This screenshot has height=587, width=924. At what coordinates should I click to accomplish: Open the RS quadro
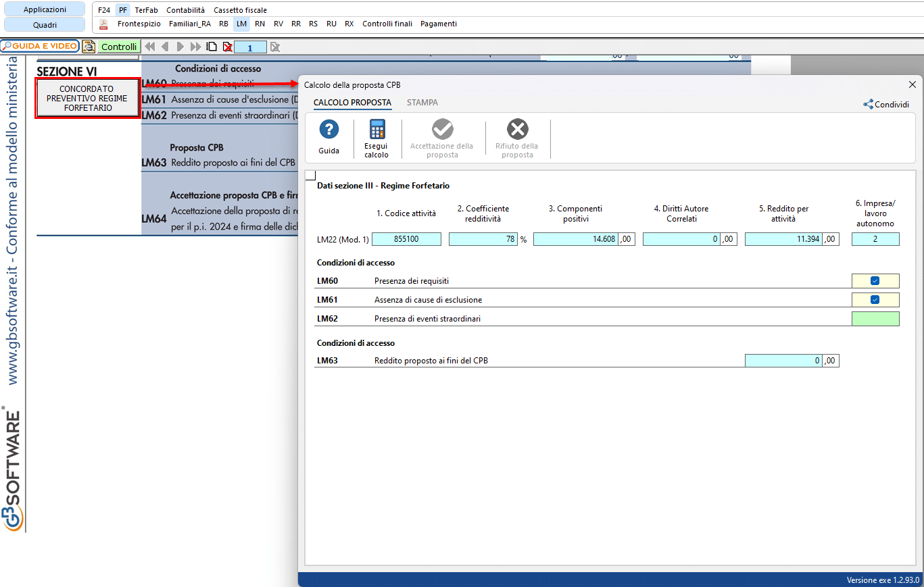click(x=313, y=24)
